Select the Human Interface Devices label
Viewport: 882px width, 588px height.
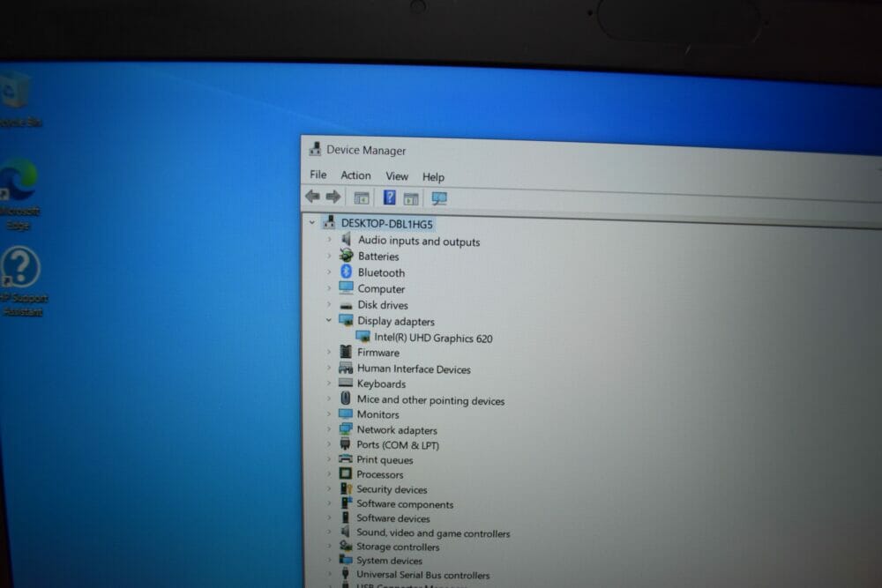click(x=414, y=368)
